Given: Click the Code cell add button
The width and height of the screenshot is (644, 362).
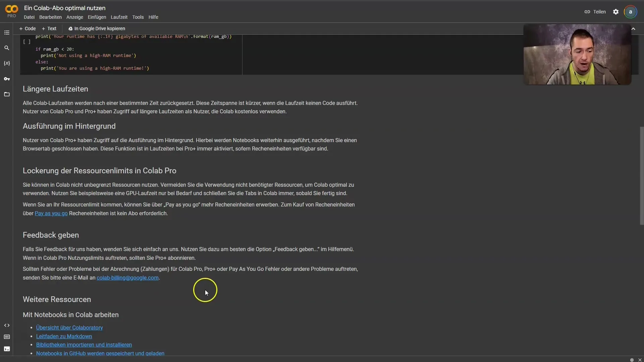Looking at the screenshot, I should click(x=27, y=29).
